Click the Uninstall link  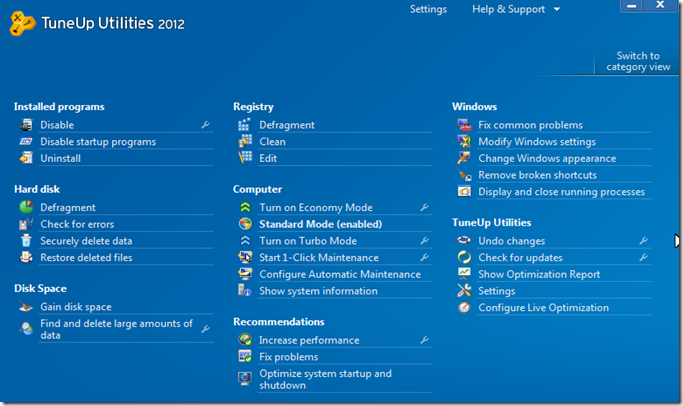pyautogui.click(x=61, y=158)
